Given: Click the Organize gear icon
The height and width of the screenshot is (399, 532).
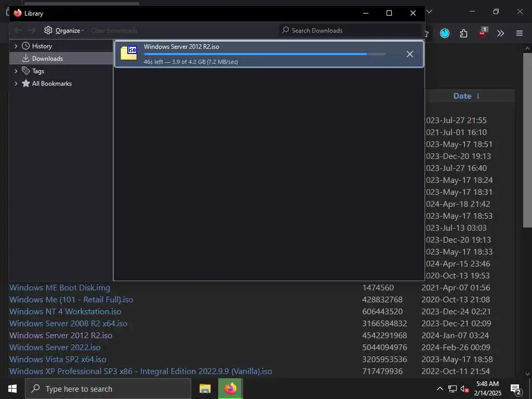Looking at the screenshot, I should [x=48, y=30].
